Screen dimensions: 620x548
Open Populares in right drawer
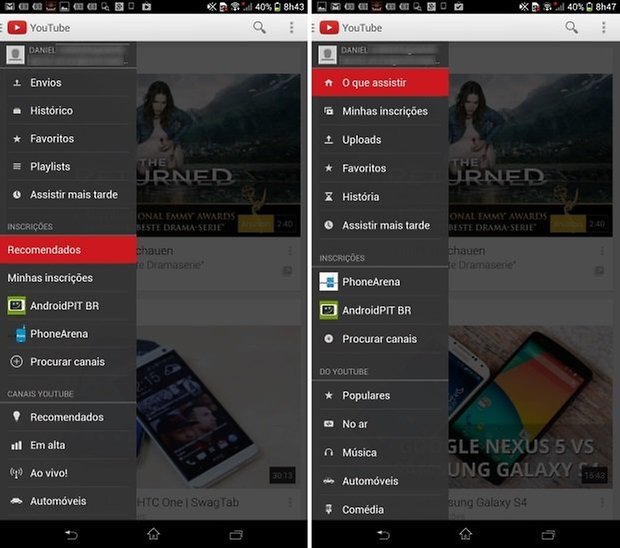[380, 395]
